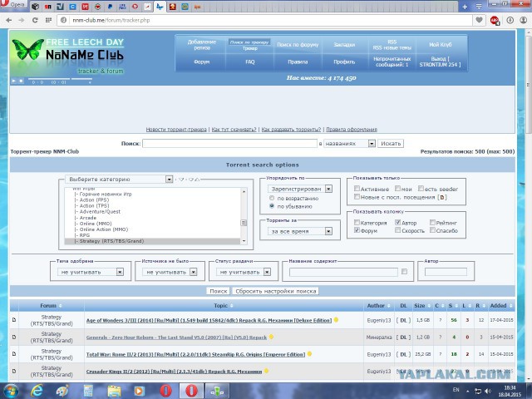
Task: Click the site info icon in address bar
Action: pos(63,20)
